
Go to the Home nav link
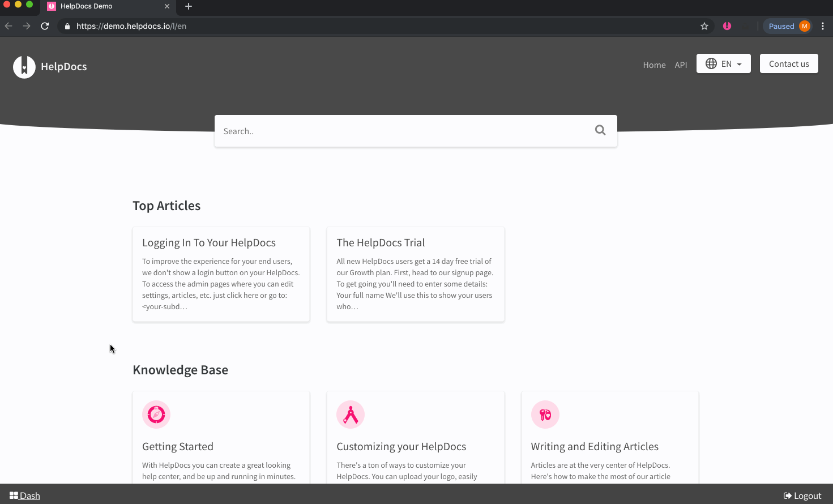tap(654, 65)
